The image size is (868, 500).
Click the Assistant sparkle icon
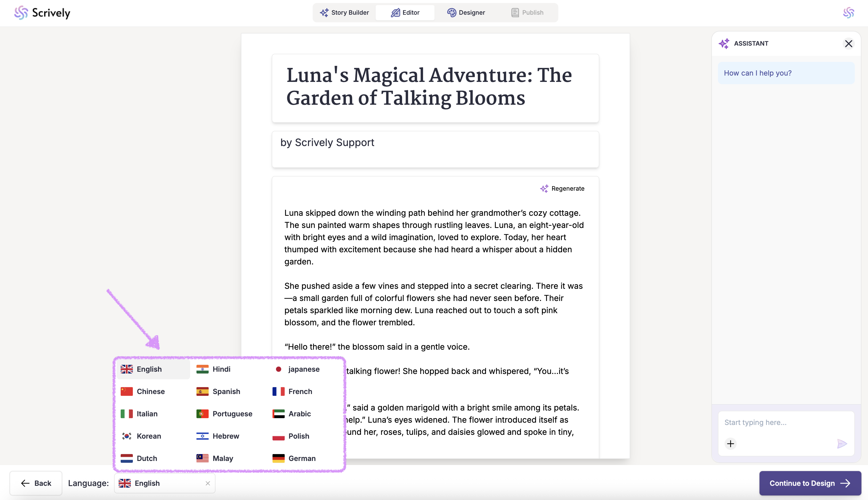click(724, 44)
